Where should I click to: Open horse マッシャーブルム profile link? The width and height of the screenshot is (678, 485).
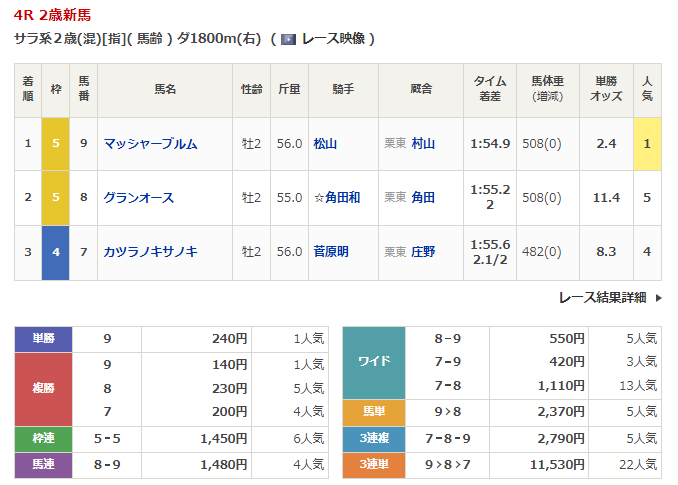[151, 143]
